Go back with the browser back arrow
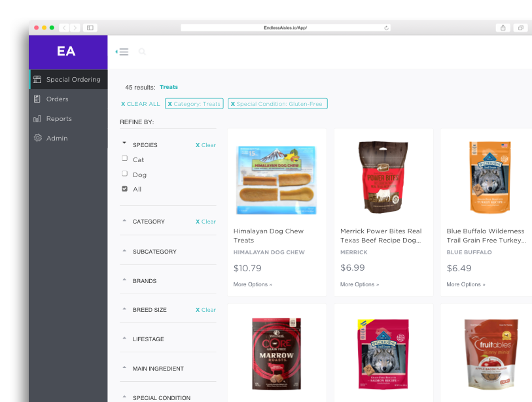532x402 pixels. 64,28
